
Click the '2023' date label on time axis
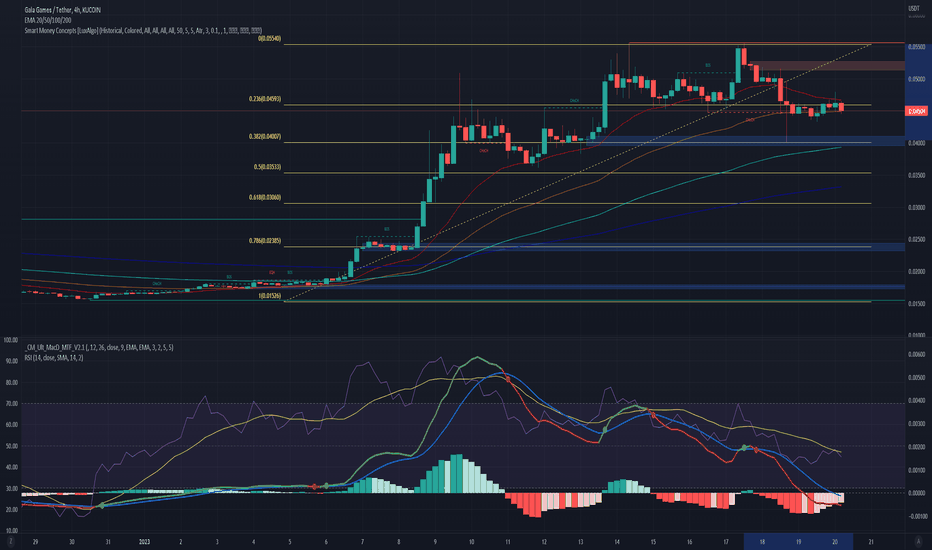pos(144,542)
